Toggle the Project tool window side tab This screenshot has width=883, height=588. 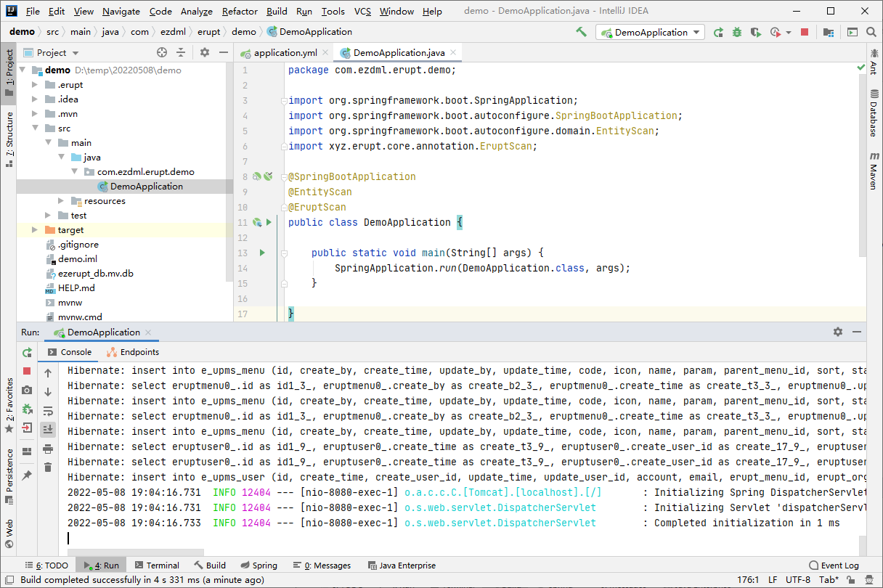[9, 73]
